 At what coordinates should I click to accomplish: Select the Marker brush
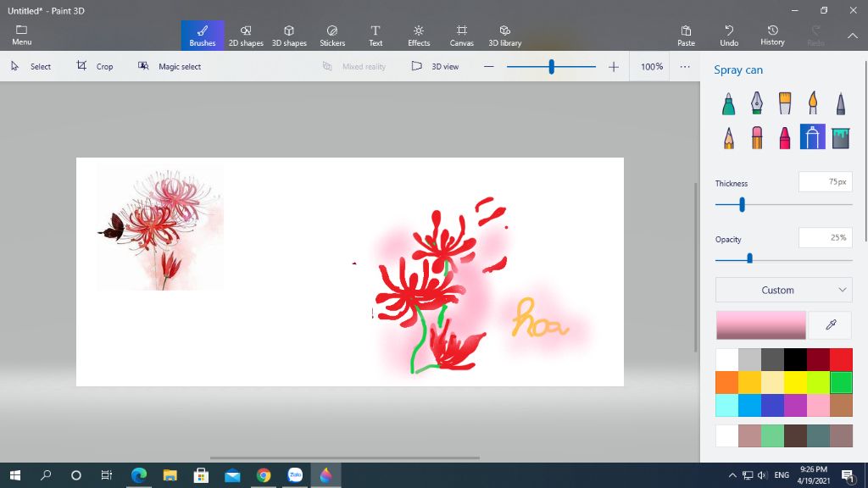[728, 103]
